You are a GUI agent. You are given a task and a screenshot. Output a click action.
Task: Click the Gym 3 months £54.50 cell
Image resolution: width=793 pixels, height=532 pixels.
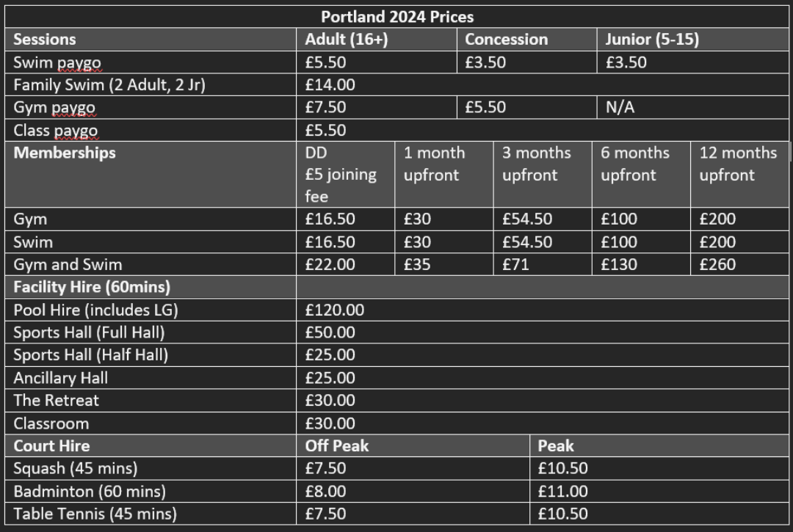(542, 219)
